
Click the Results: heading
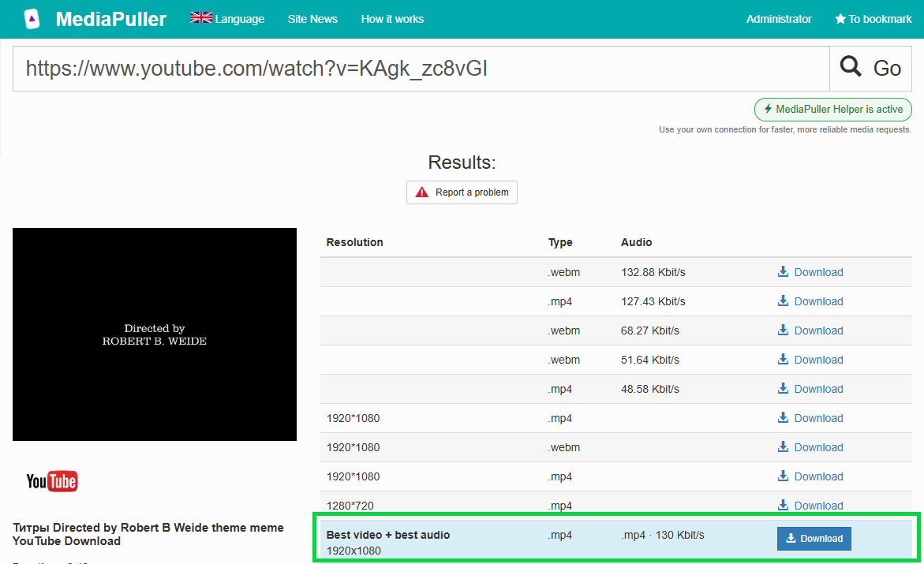[462, 162]
